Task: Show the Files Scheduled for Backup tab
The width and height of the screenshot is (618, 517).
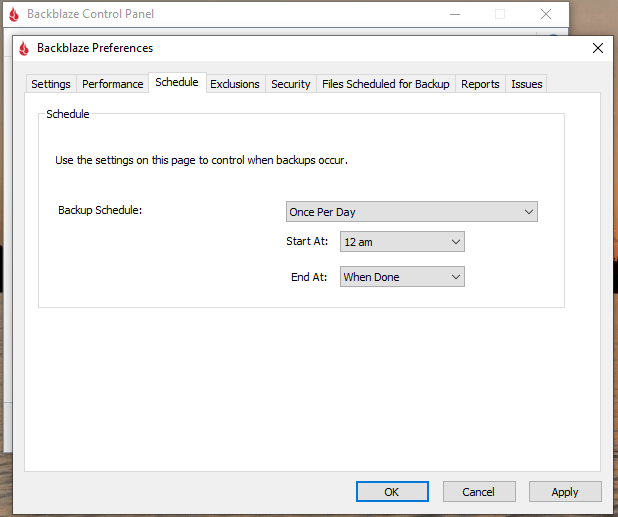Action: 385,84
